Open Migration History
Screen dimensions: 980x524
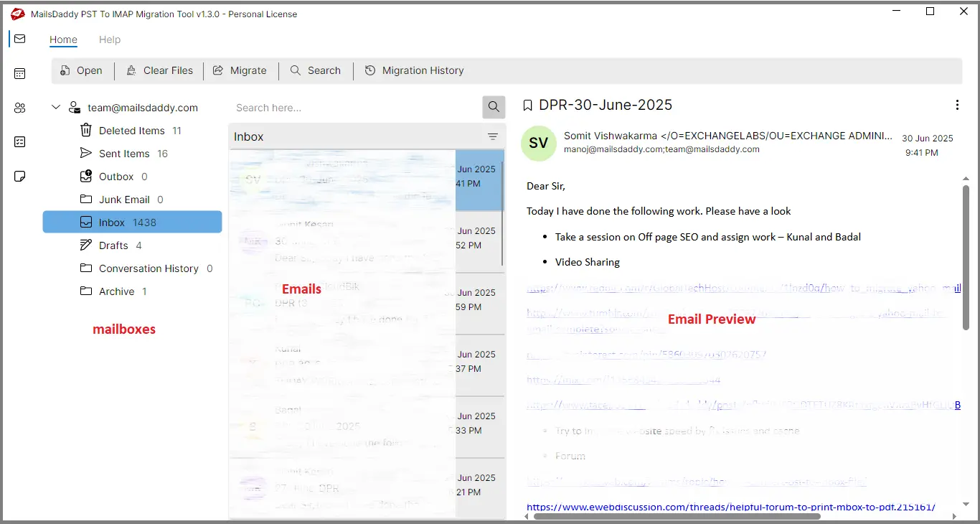pos(414,70)
